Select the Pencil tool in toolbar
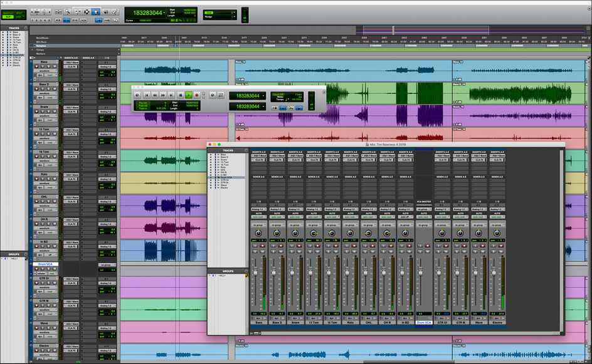The image size is (592, 364). (x=115, y=12)
